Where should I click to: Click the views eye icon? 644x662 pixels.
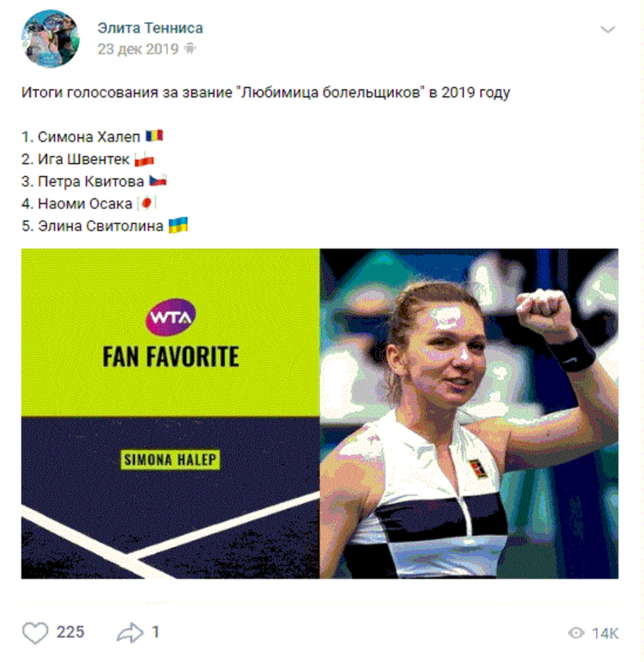tap(576, 633)
